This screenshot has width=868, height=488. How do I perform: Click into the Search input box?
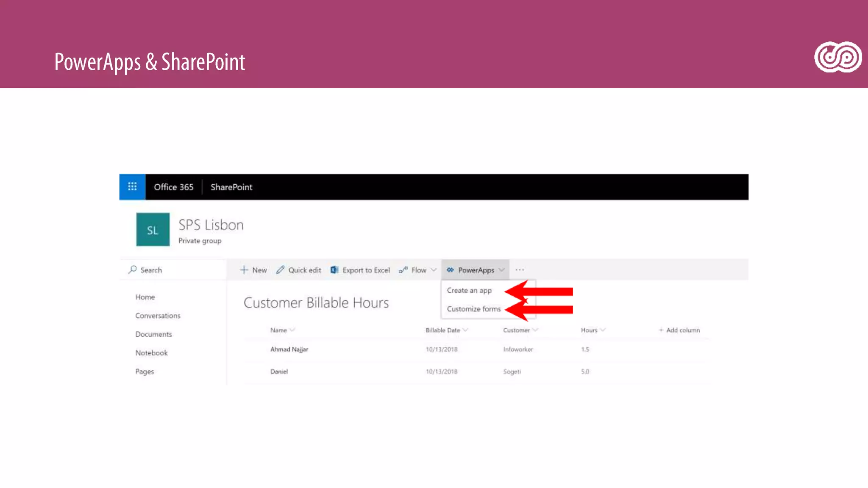[x=178, y=270]
